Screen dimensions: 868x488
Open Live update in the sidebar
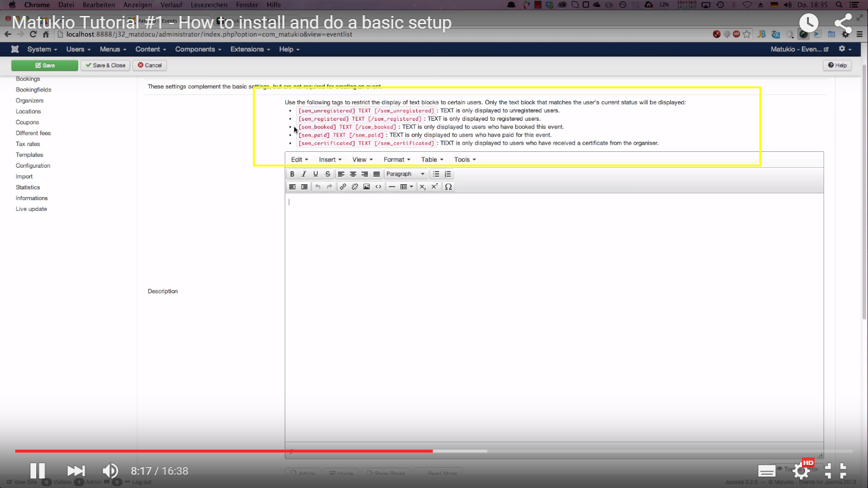tap(31, 208)
